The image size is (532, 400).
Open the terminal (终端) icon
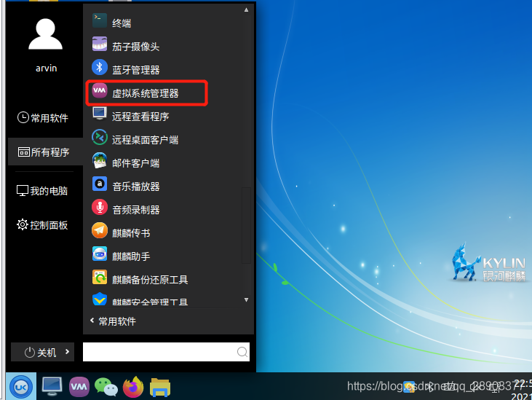pos(100,20)
